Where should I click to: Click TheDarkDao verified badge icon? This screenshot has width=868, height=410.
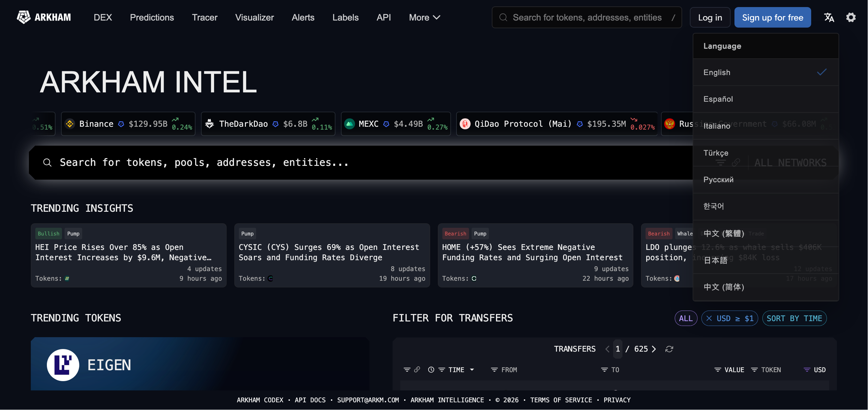click(275, 124)
